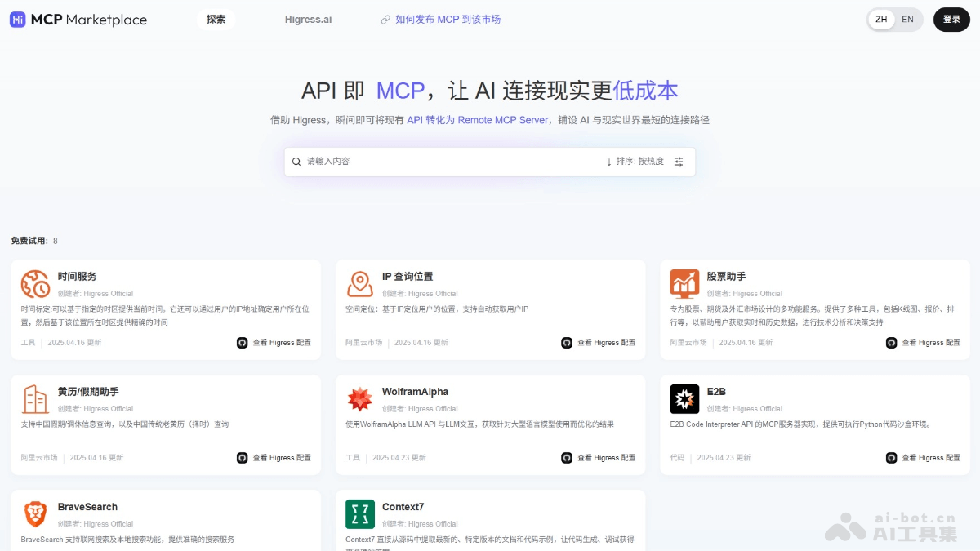
Task: Click the filter icon beside the sort option
Action: [x=678, y=162]
